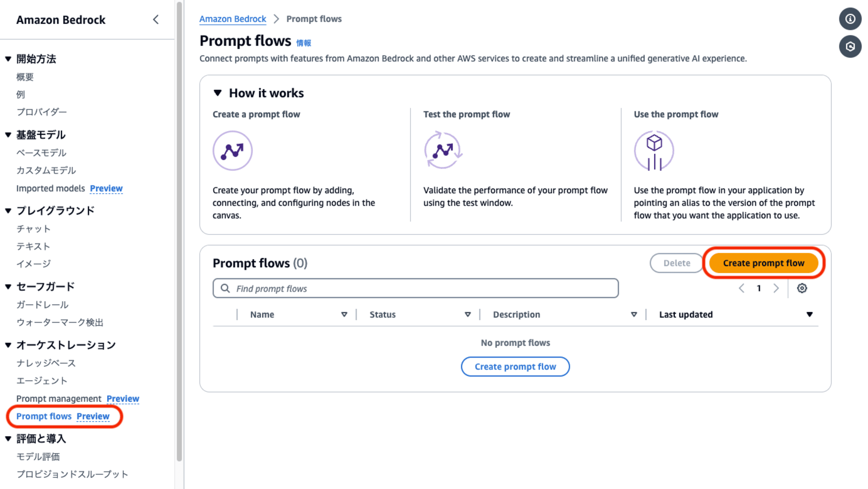Click the Create prompt flow button
The height and width of the screenshot is (489, 868).
[x=764, y=262]
